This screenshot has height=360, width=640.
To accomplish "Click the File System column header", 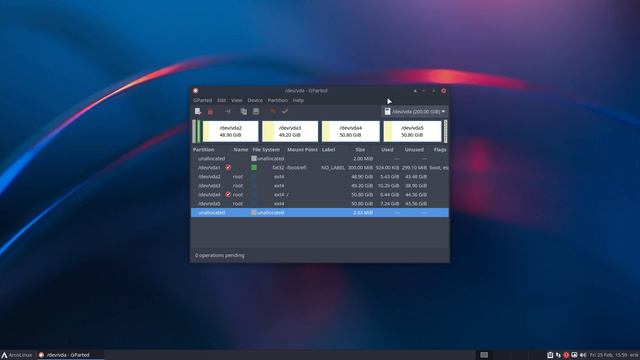I will pyautogui.click(x=266, y=150).
